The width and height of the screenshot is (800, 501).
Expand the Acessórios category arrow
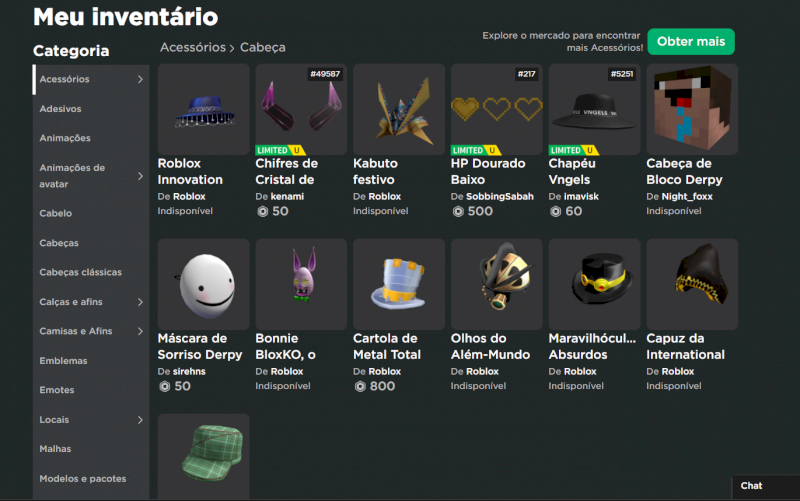tap(140, 79)
